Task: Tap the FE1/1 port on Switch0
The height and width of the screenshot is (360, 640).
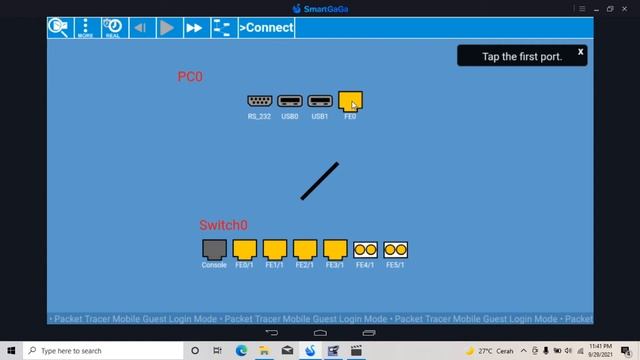Action: click(x=275, y=249)
